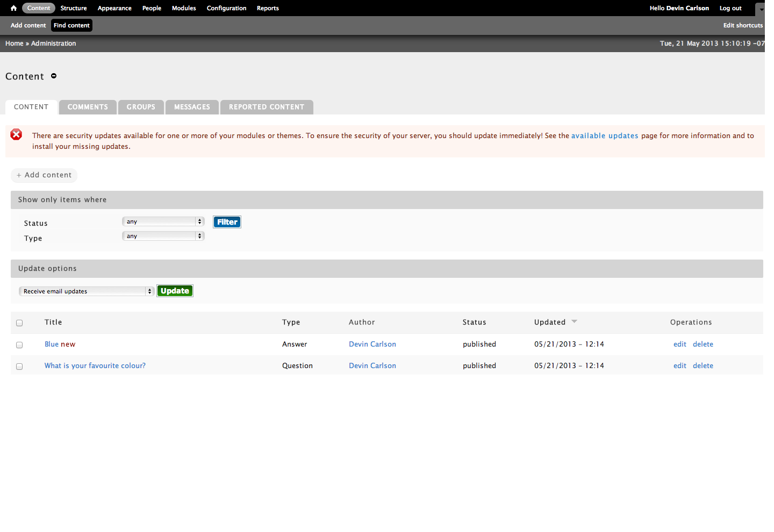
Task: Click the shortcut toggle icon beside Content title
Action: (54, 76)
